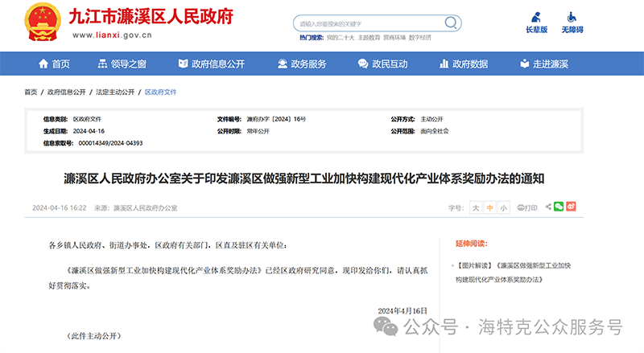The image size is (644, 353).
Task: Open the 政民互动 navigation item
Action: [x=382, y=64]
